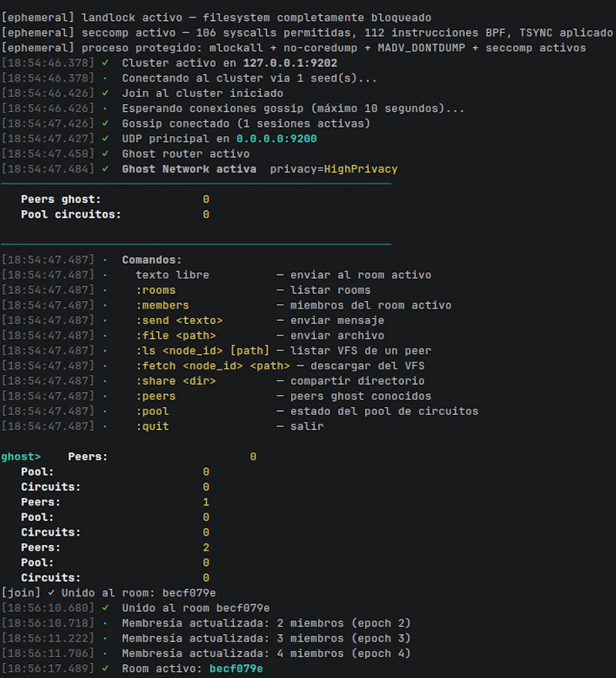Screen dimensions: 616x678
Task: Click the 'Peers ghost:' label
Action: pyautogui.click(x=61, y=199)
